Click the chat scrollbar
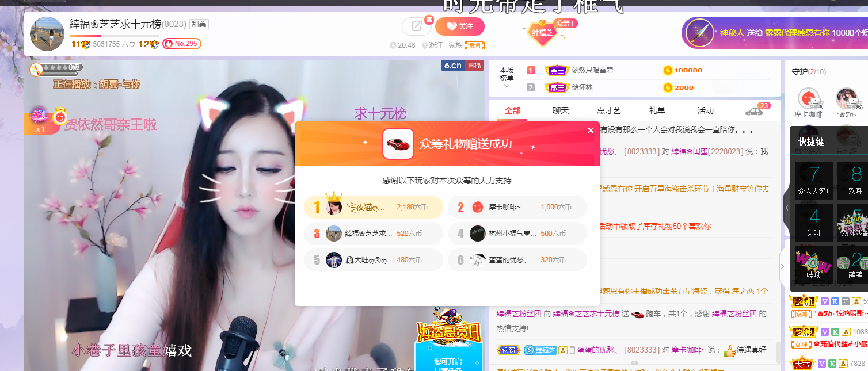The height and width of the screenshot is (371, 868). tap(778, 352)
